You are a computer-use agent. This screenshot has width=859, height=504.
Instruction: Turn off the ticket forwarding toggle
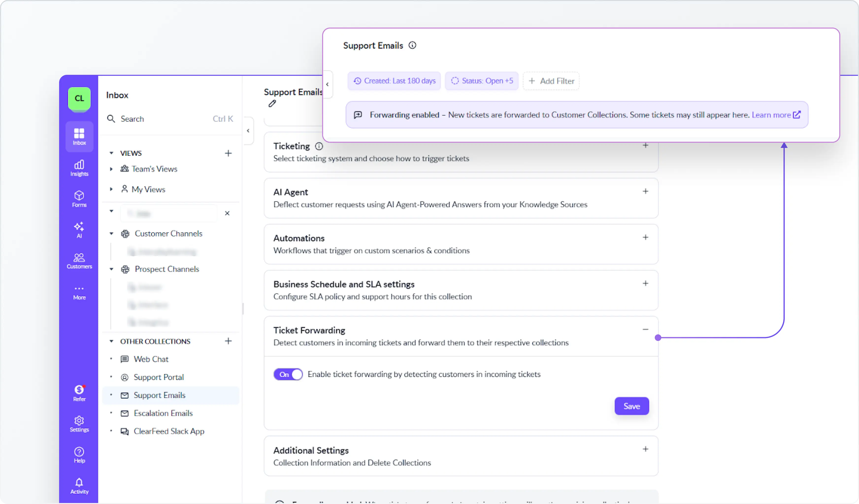click(288, 374)
